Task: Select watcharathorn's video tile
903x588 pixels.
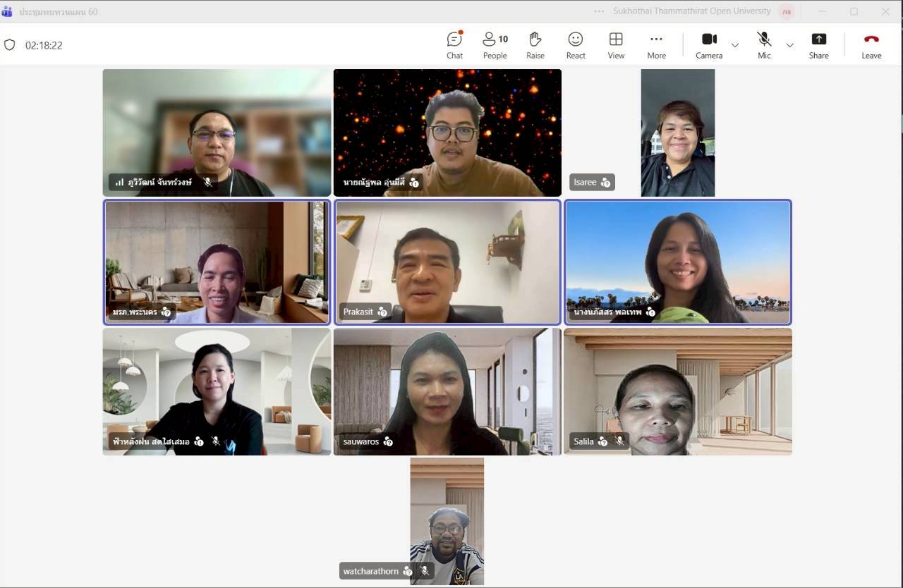Action: pos(447,520)
